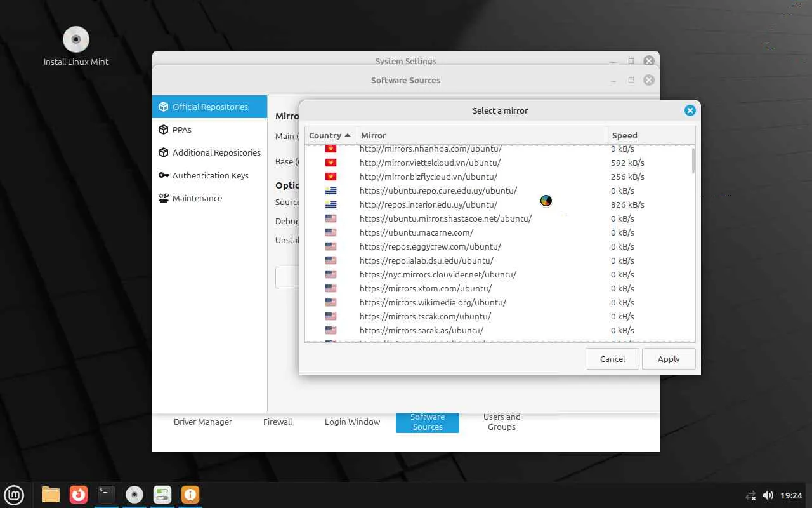Click the PPAs box icon in the sidebar
The height and width of the screenshot is (508, 812).
pyautogui.click(x=164, y=130)
